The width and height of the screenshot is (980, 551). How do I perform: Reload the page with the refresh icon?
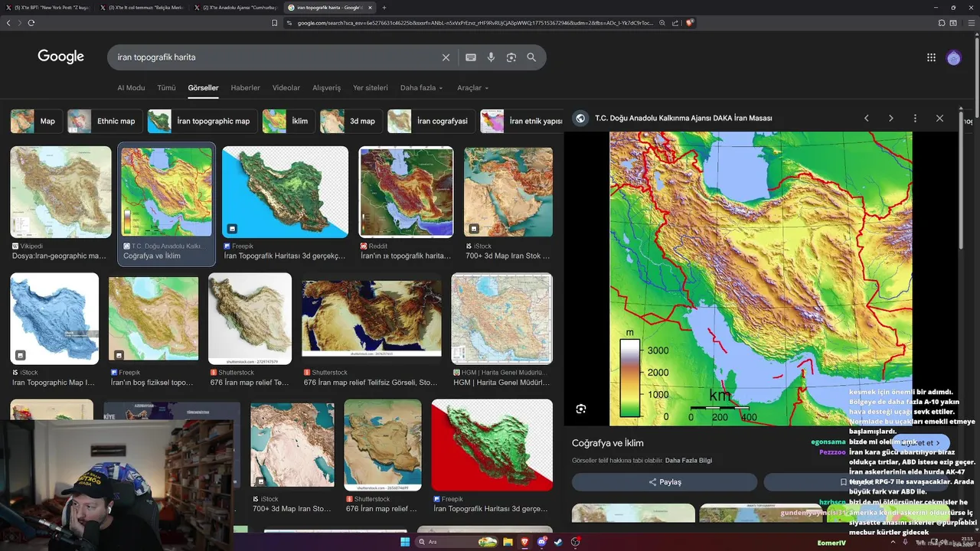(31, 23)
